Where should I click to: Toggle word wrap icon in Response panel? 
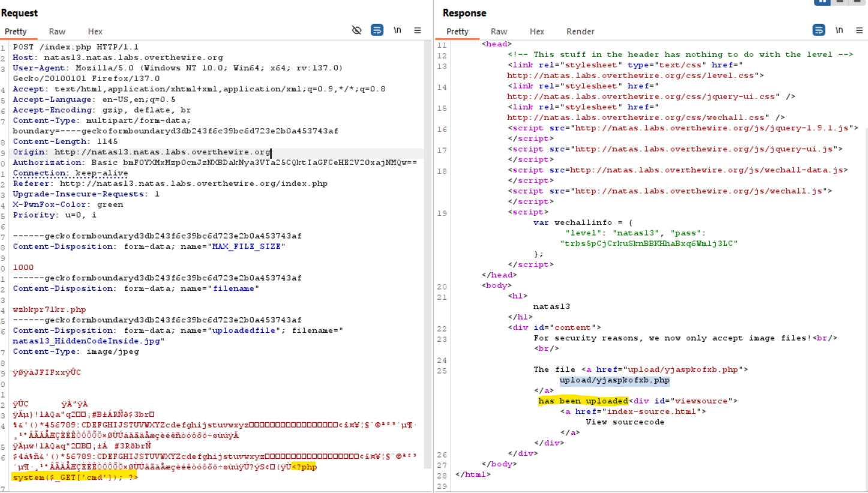click(x=819, y=30)
